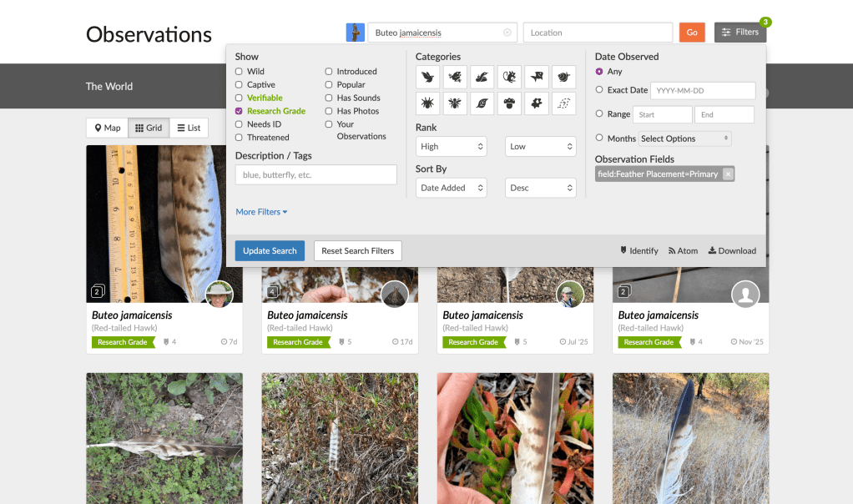Pick the Arachnids spider category icon
The image size is (853, 504).
tap(428, 104)
